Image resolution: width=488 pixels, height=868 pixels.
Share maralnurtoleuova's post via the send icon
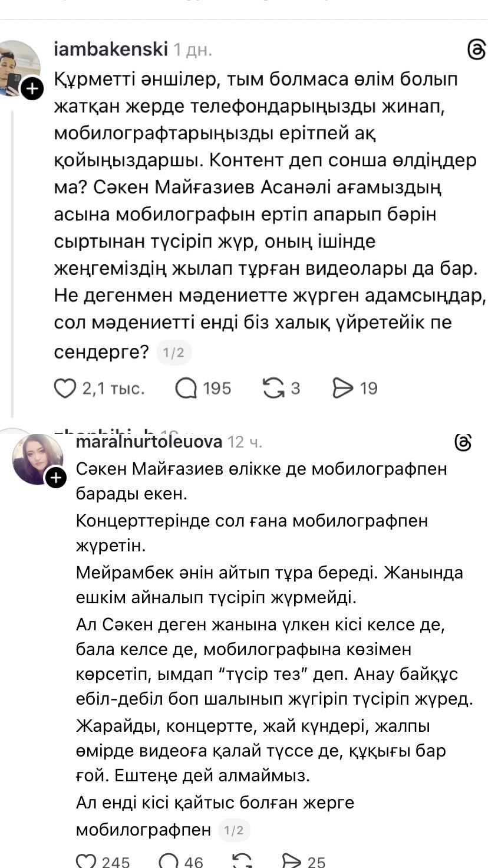(x=292, y=860)
